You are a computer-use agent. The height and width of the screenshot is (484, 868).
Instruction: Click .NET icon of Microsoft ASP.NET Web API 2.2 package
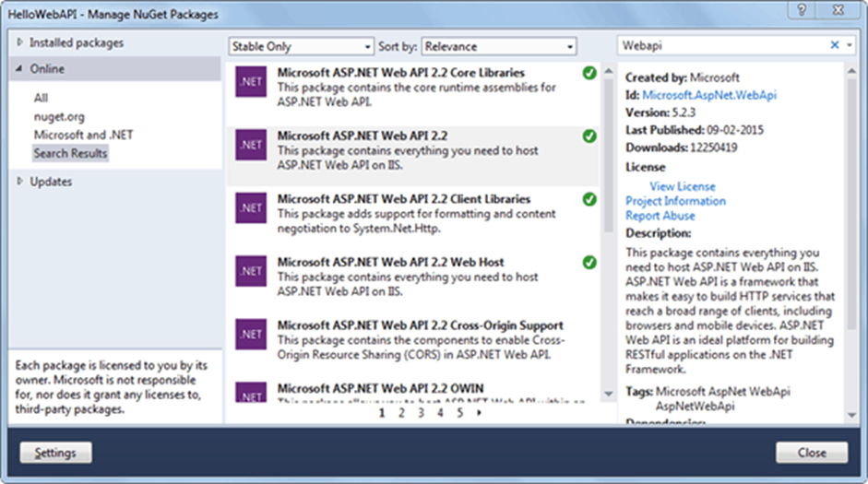[x=251, y=145]
